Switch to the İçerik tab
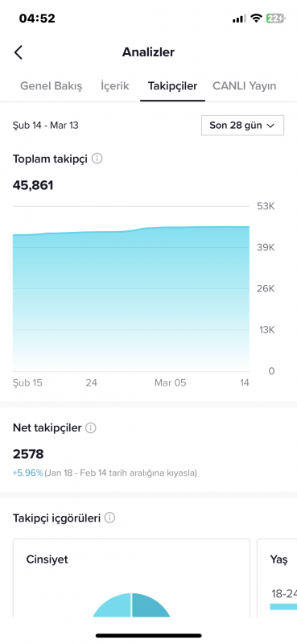The height and width of the screenshot is (644, 297). [115, 86]
